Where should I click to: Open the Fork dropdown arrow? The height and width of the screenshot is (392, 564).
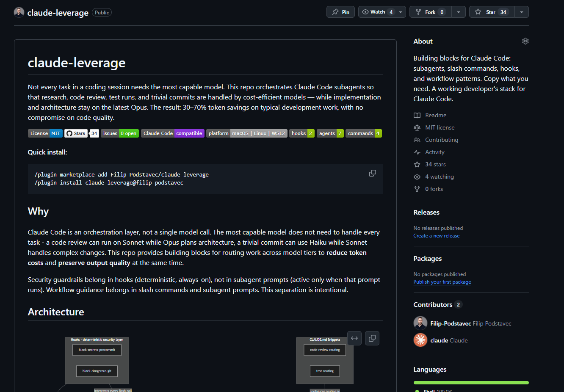click(459, 12)
